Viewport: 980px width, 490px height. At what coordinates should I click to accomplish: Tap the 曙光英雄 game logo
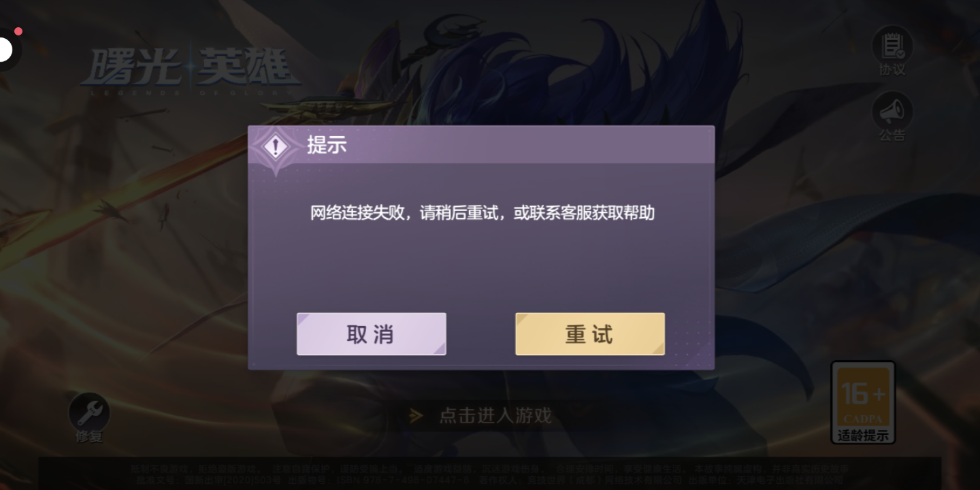pos(191,67)
